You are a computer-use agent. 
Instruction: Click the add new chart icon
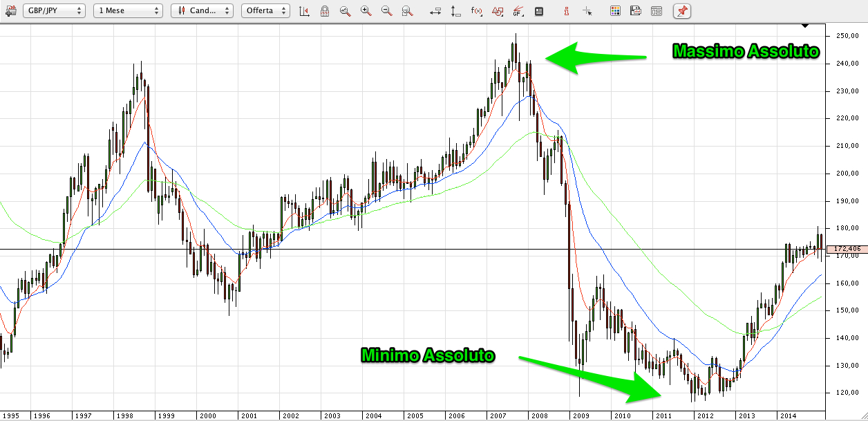point(10,10)
